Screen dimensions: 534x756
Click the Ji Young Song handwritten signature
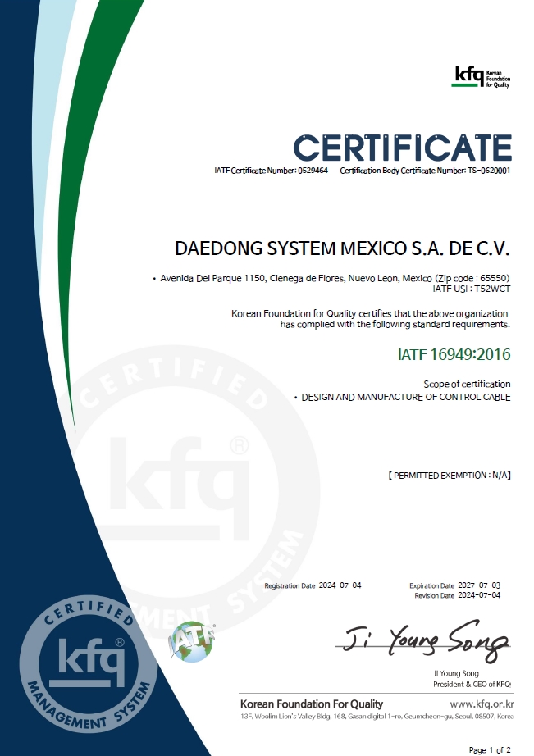pyautogui.click(x=423, y=642)
